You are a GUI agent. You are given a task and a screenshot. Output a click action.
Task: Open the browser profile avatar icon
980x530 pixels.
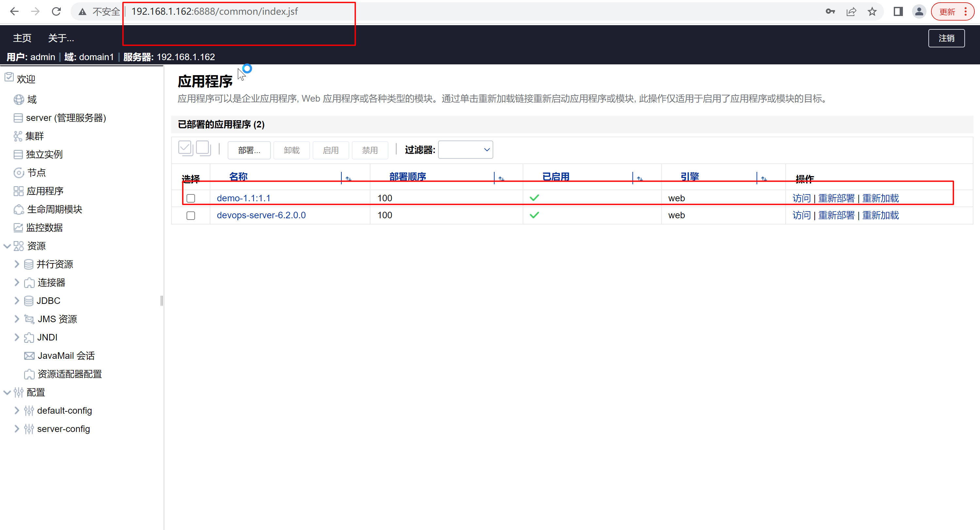click(x=919, y=12)
